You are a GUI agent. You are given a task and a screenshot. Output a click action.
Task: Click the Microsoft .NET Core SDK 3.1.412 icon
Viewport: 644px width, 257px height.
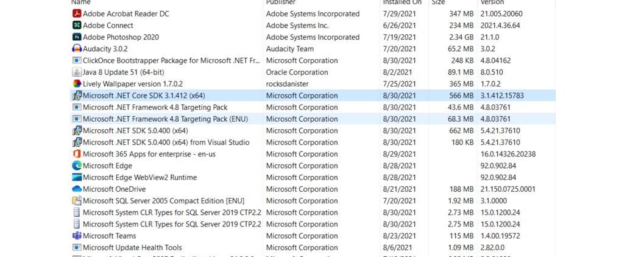click(x=77, y=96)
